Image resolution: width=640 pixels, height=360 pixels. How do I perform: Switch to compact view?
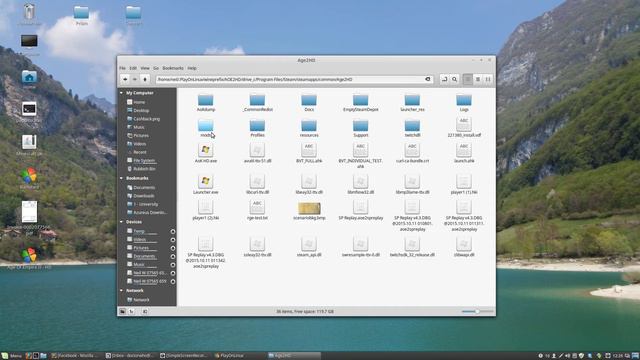click(488, 79)
